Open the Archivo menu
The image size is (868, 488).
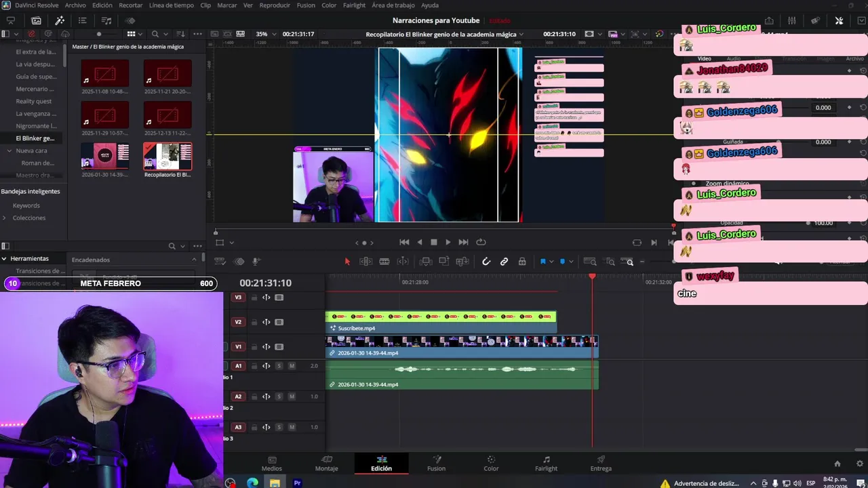click(75, 5)
